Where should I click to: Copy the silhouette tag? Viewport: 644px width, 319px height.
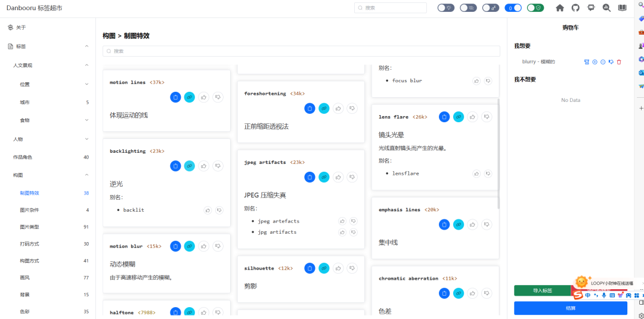point(309,268)
